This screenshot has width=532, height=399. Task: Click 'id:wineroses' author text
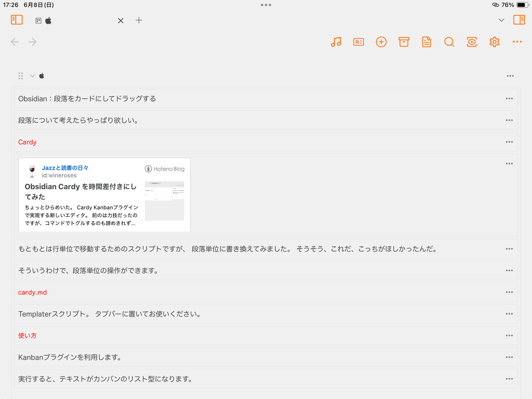click(x=59, y=175)
